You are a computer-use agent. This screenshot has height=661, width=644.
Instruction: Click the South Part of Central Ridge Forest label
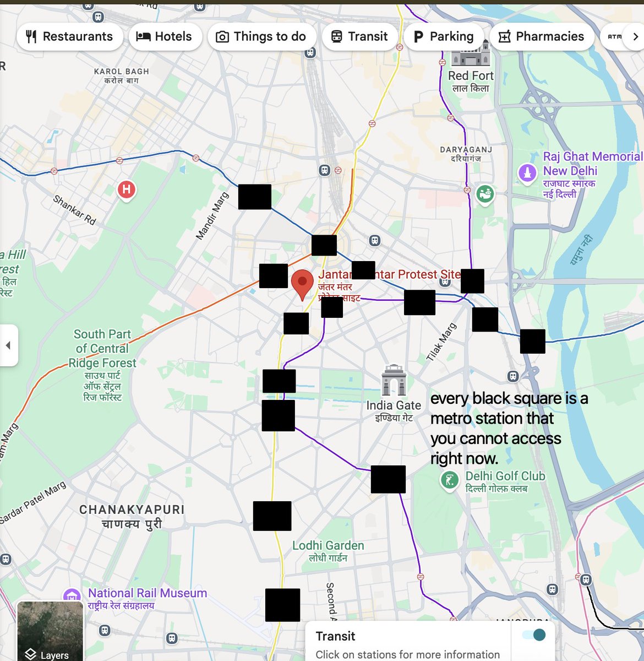(102, 365)
